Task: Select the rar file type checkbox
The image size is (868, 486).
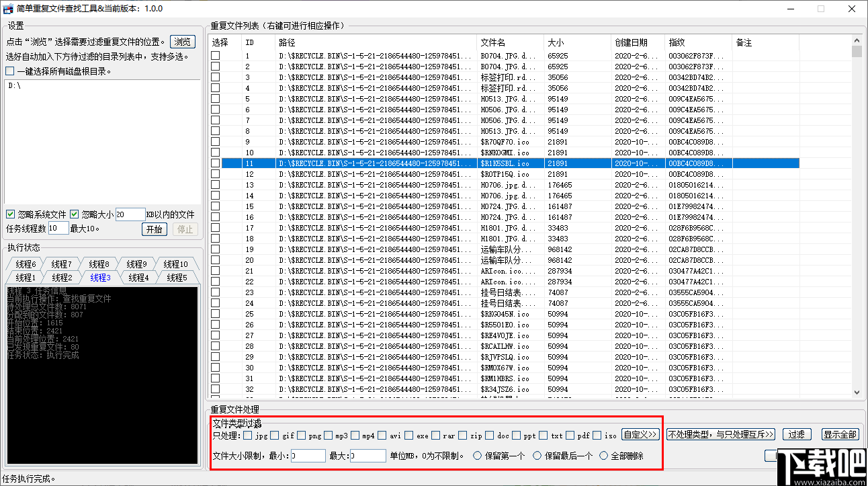Action: pos(436,435)
